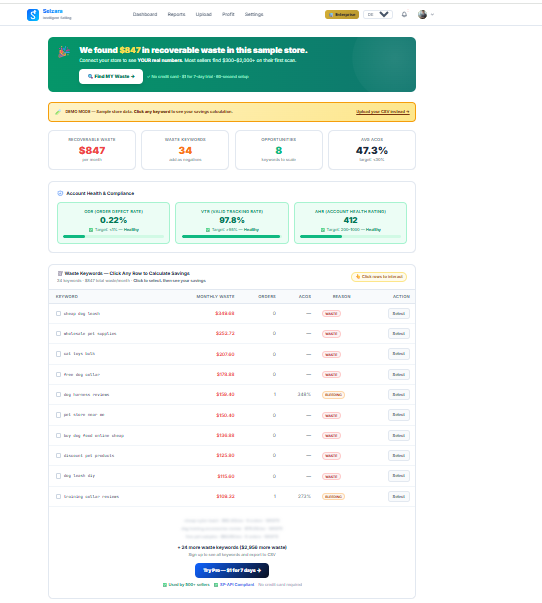Click the 47.3% Avg ACoS card
542x603 pixels.
tap(372, 150)
